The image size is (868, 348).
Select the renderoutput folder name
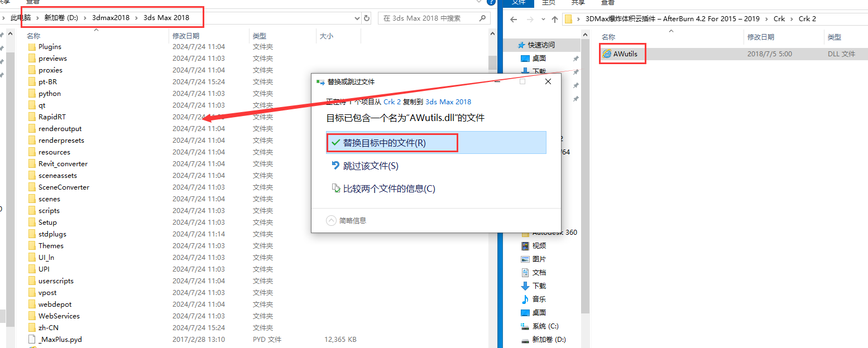click(60, 129)
